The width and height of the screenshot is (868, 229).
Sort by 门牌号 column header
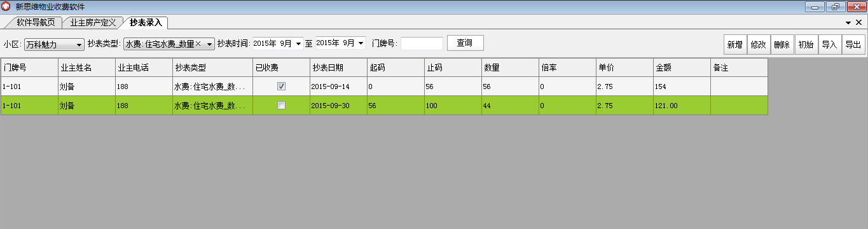click(29, 67)
